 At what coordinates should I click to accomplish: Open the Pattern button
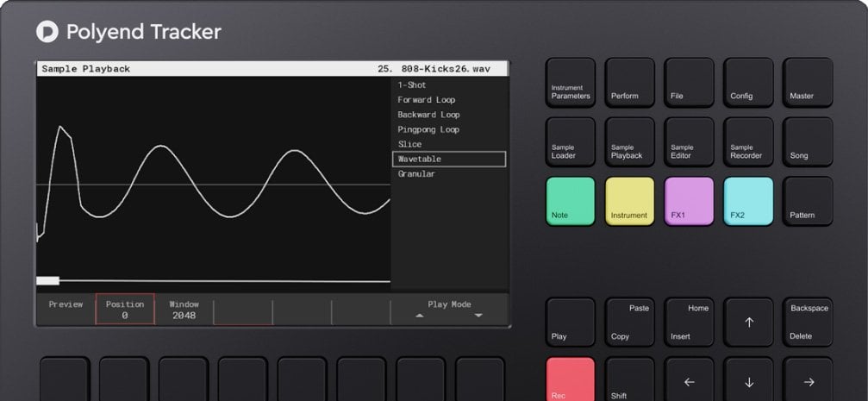point(808,201)
